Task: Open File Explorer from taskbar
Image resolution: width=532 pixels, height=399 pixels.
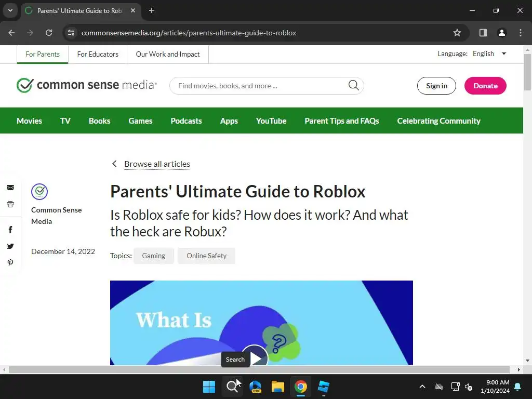Action: pos(278,387)
